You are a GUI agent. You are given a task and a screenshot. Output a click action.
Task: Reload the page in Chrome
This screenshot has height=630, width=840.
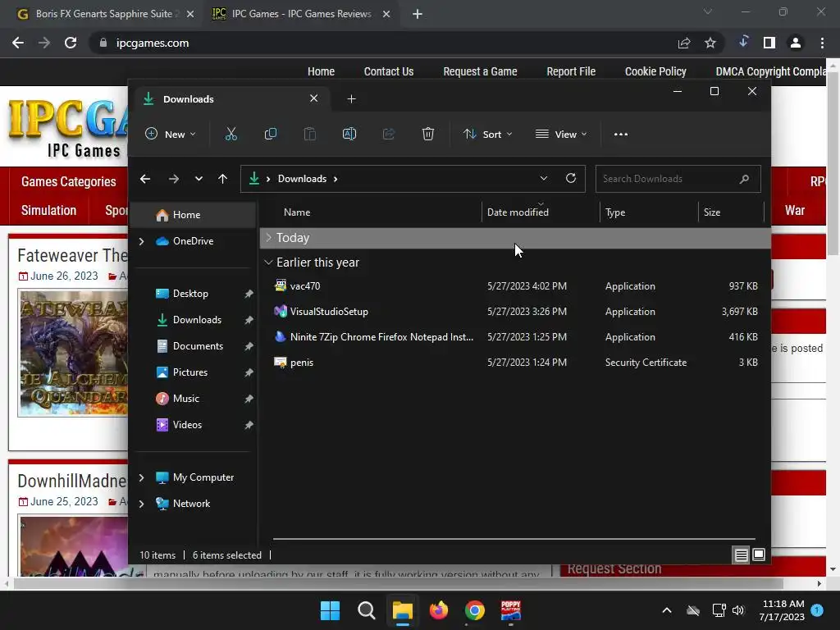71,43
